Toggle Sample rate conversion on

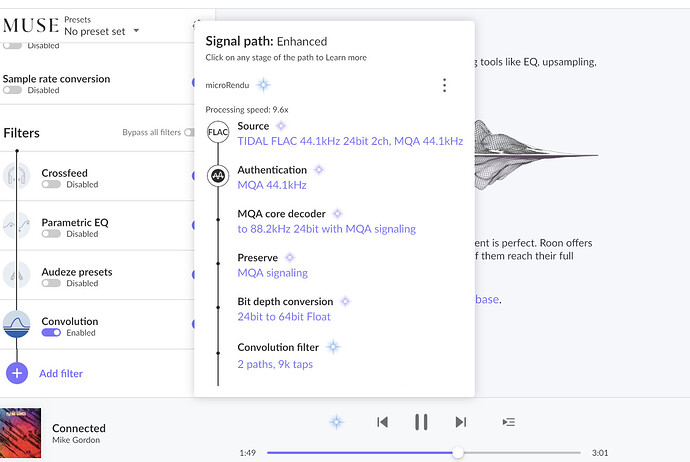(x=12, y=90)
